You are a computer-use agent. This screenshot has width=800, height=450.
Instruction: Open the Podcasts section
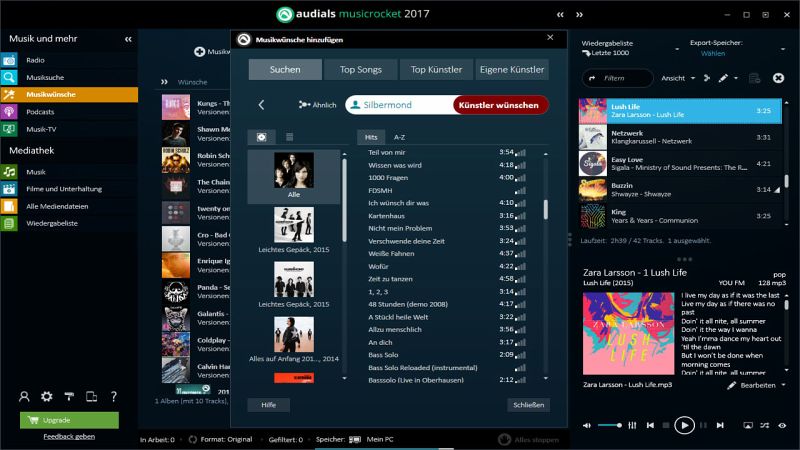coord(40,111)
